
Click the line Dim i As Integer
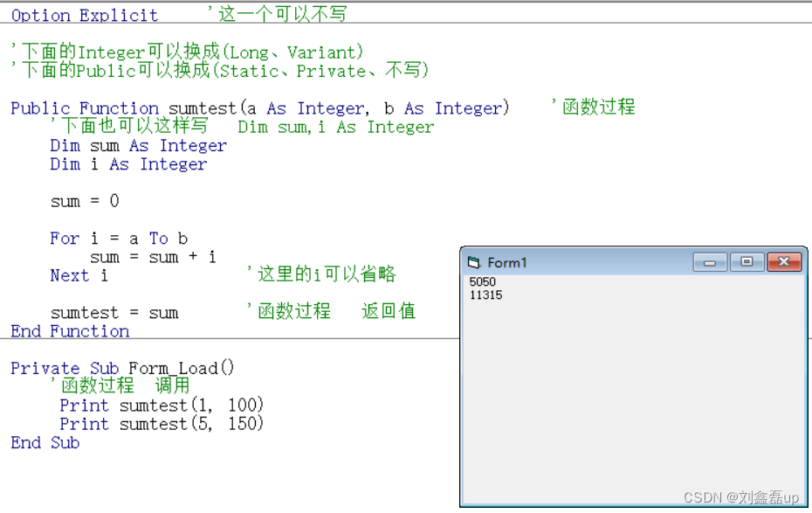128,164
